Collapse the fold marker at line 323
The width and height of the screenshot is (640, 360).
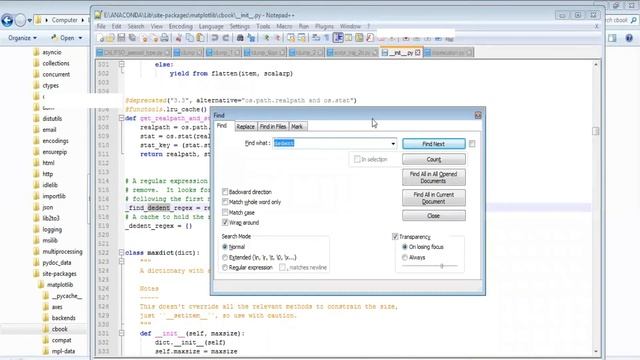click(x=121, y=262)
